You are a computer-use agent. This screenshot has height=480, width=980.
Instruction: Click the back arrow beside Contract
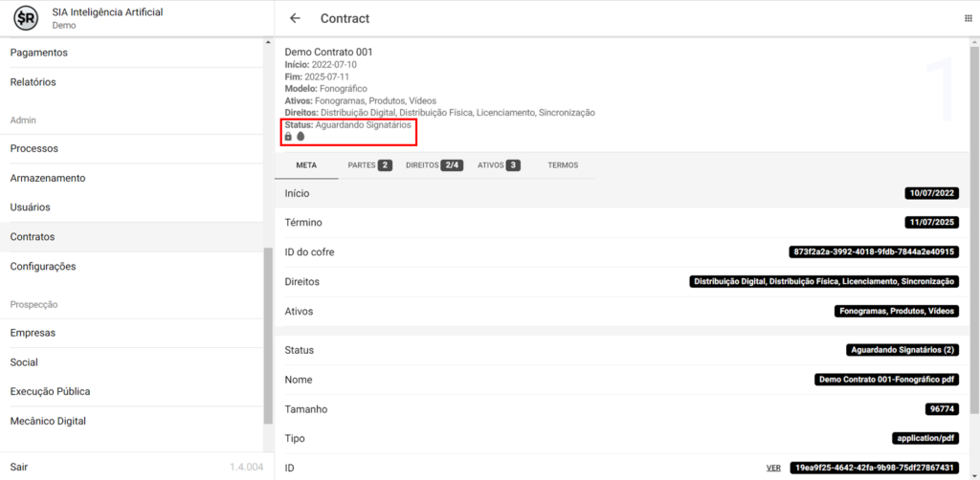[295, 18]
